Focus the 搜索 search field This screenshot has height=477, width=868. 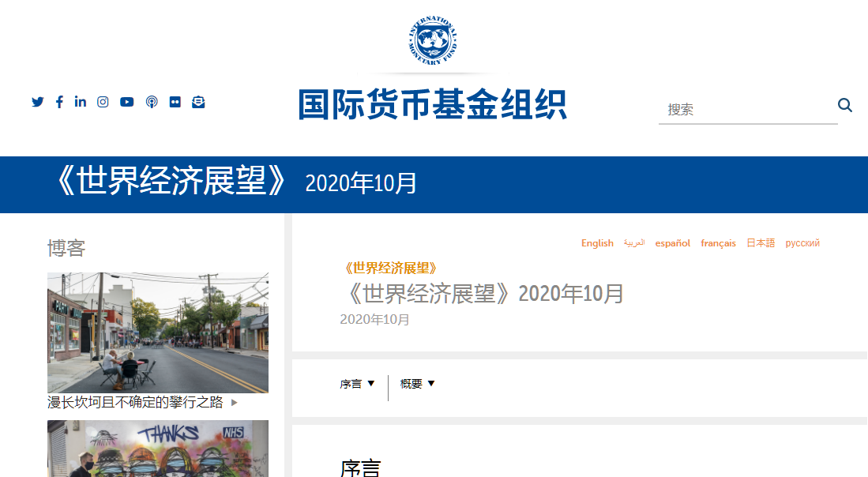point(748,110)
